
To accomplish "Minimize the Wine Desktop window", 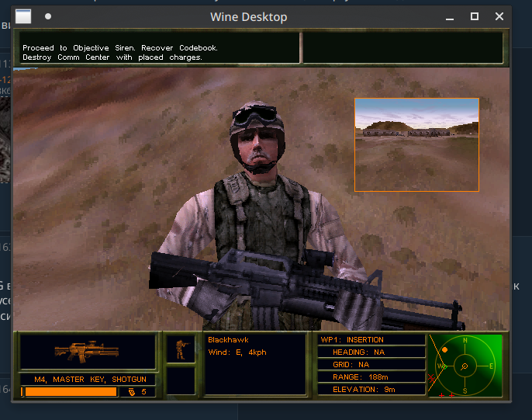I will tap(450, 17).
